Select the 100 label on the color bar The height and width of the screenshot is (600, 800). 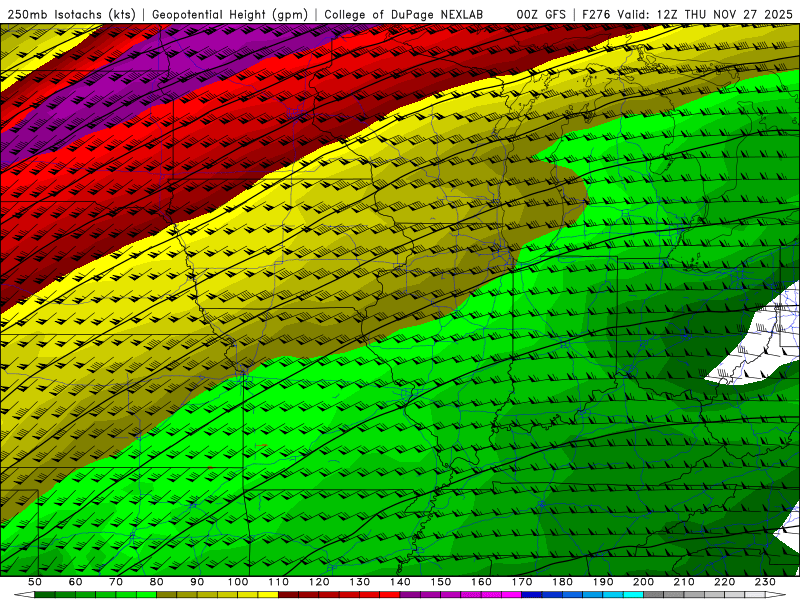click(x=238, y=582)
